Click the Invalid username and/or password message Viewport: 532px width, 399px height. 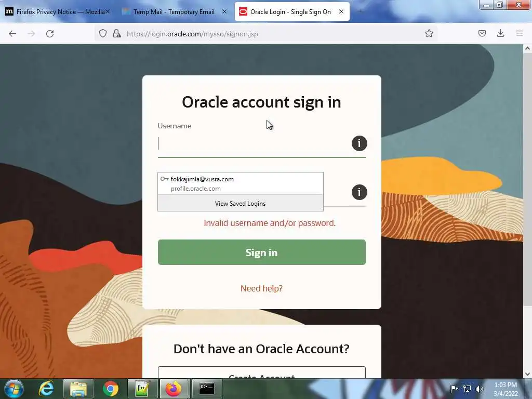[x=270, y=223]
